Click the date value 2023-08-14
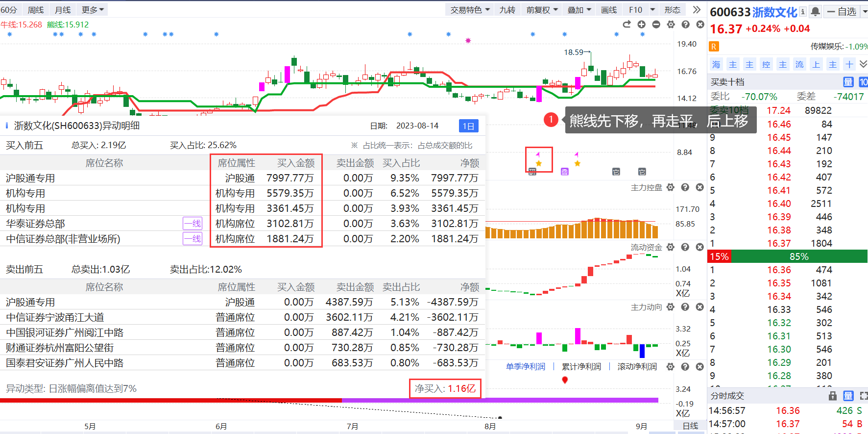868x434 pixels. click(x=417, y=126)
